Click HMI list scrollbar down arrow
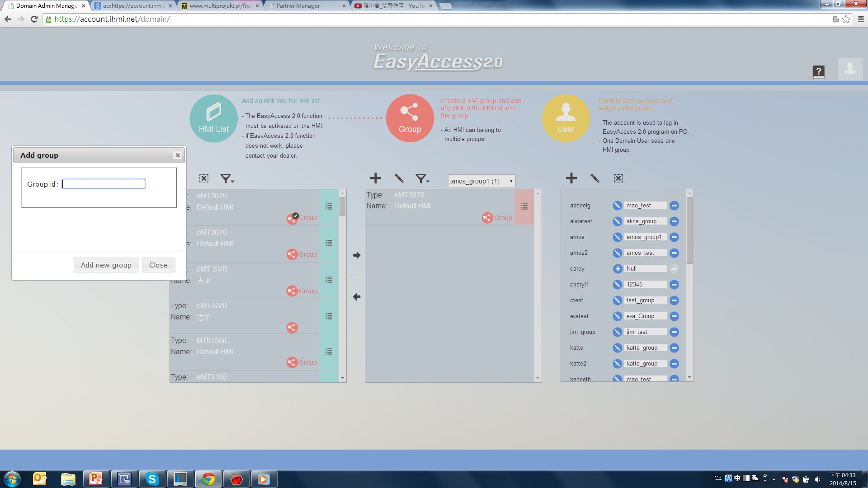868x488 pixels. 342,378
